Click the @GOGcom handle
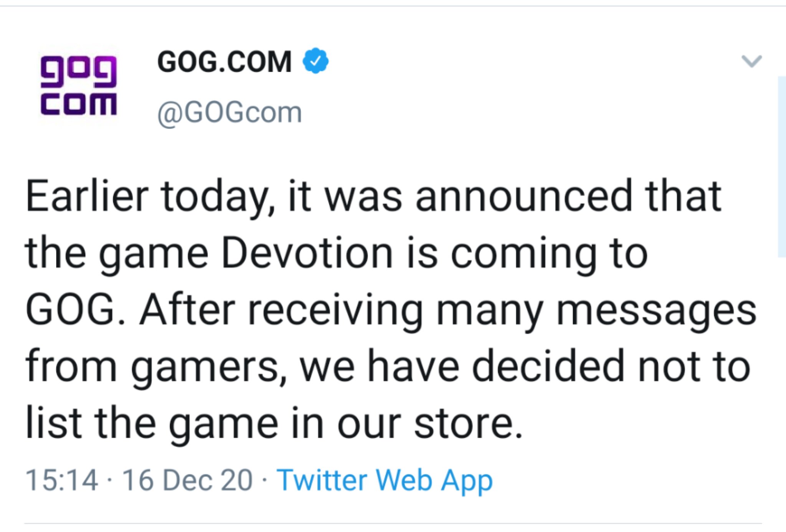This screenshot has width=786, height=532. coord(230,113)
